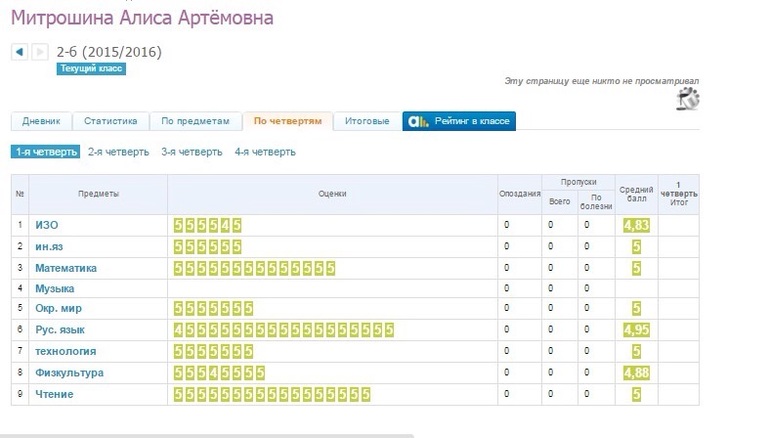Click the Текущий класс badge
This screenshot has height=438, width=770.
pyautogui.click(x=91, y=69)
